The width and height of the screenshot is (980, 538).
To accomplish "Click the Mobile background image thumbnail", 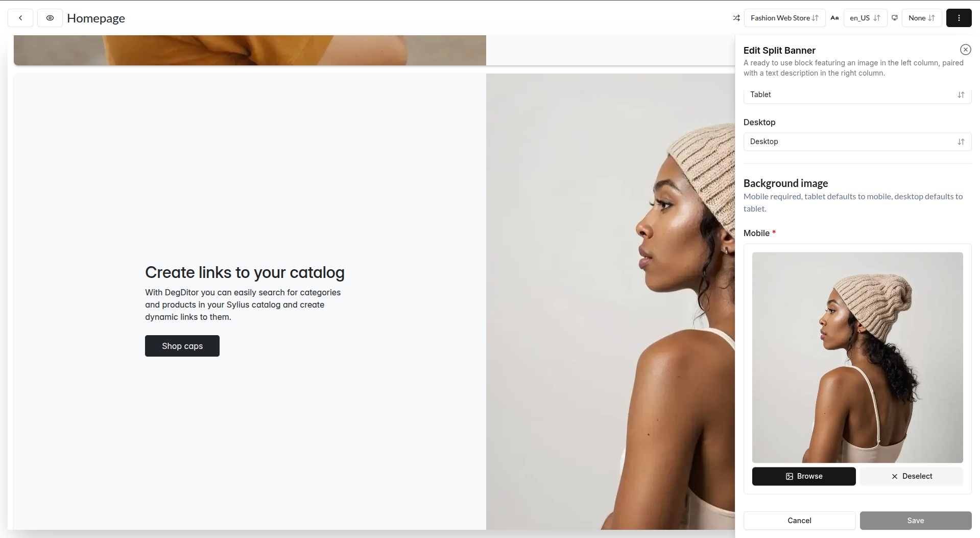I will coord(857,358).
